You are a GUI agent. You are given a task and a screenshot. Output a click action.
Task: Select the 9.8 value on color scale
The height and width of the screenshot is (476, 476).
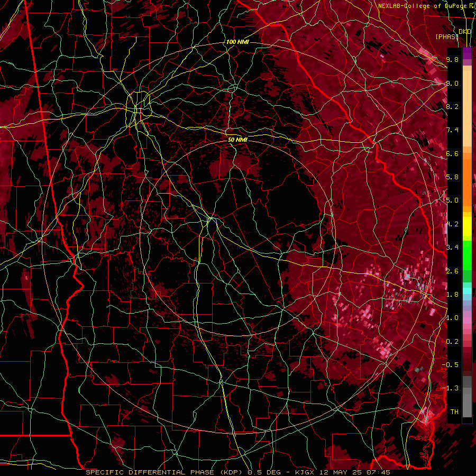pyautogui.click(x=452, y=59)
